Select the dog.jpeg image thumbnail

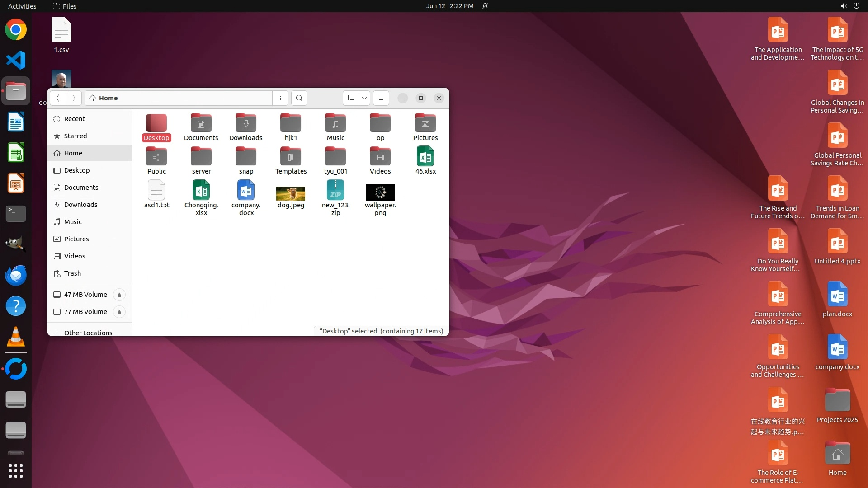point(291,193)
